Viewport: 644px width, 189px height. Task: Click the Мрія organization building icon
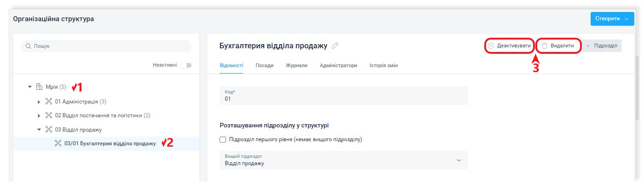pos(39,86)
